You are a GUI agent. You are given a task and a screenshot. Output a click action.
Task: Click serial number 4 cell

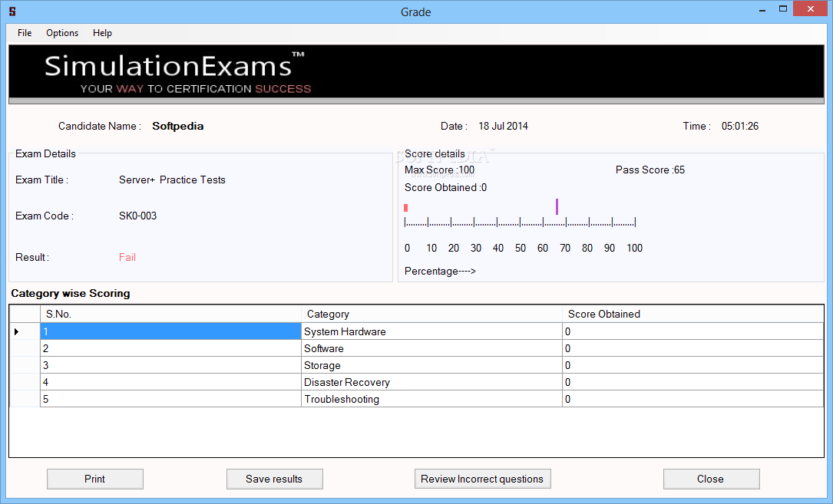pyautogui.click(x=171, y=382)
